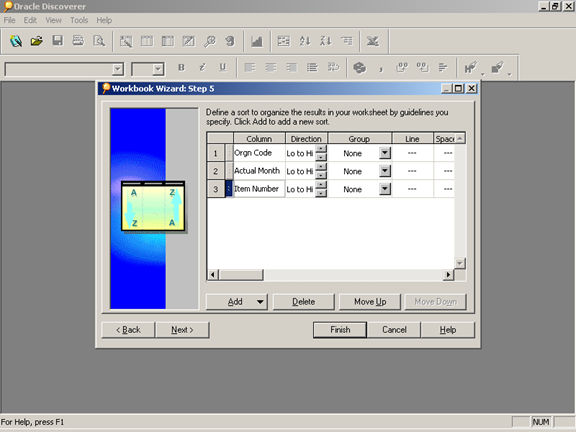Toggle direction spinner for Orgn Code row

tap(321, 153)
